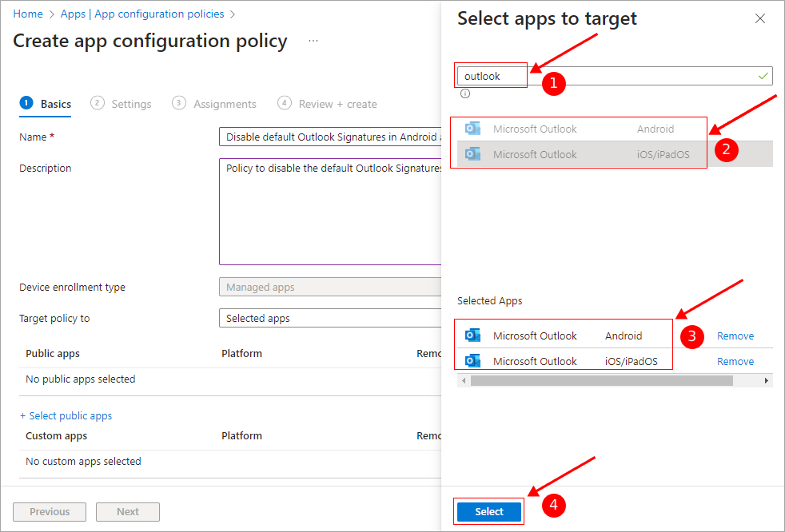Open the Apps | App configuration policies breadcrumb
The height and width of the screenshot is (532, 785).
click(142, 14)
